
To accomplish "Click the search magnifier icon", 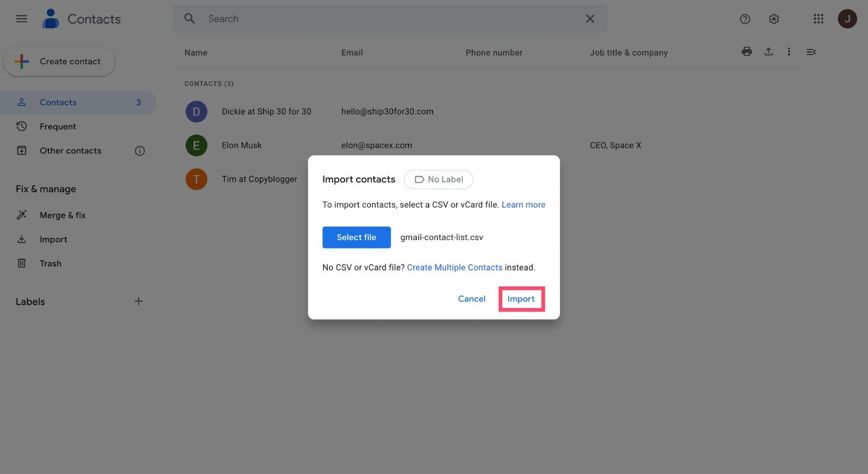I will tap(190, 19).
